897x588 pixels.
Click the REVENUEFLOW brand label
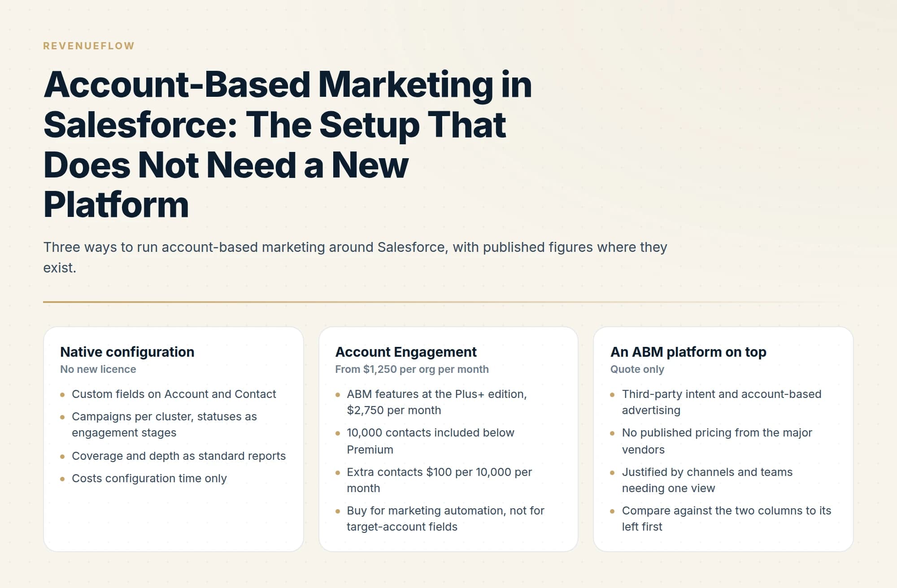click(x=89, y=46)
